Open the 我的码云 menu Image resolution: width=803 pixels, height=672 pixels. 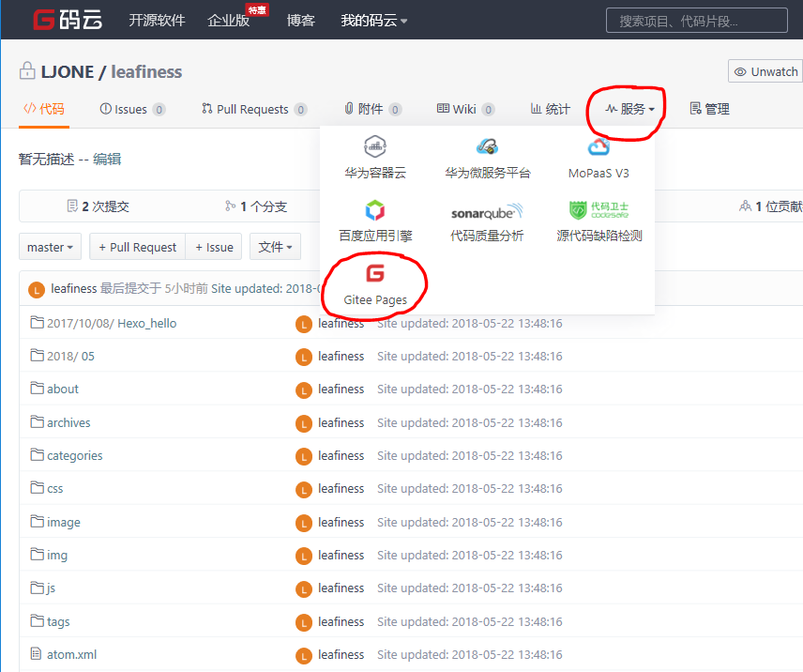point(373,20)
